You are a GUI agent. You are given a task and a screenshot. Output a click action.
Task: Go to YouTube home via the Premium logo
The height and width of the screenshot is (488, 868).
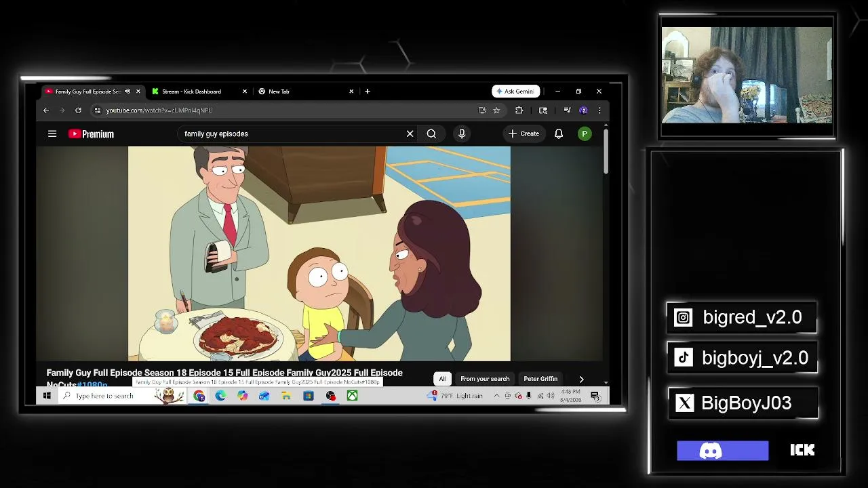point(91,134)
